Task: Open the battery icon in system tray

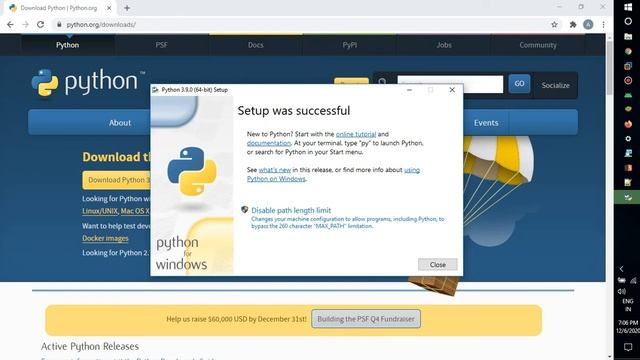Action: coord(622,280)
